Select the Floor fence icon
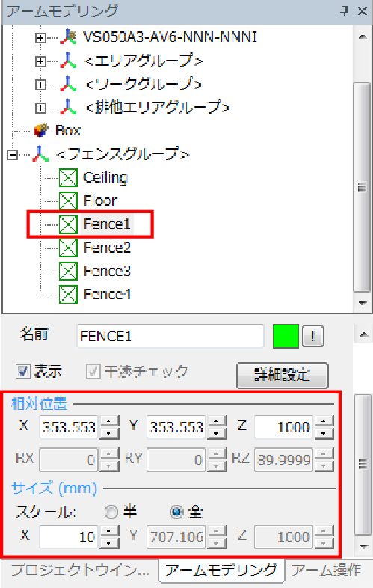The image size is (373, 588). pyautogui.click(x=68, y=200)
